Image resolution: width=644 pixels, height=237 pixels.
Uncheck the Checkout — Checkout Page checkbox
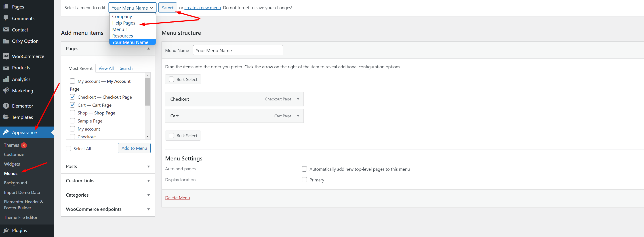coord(72,97)
